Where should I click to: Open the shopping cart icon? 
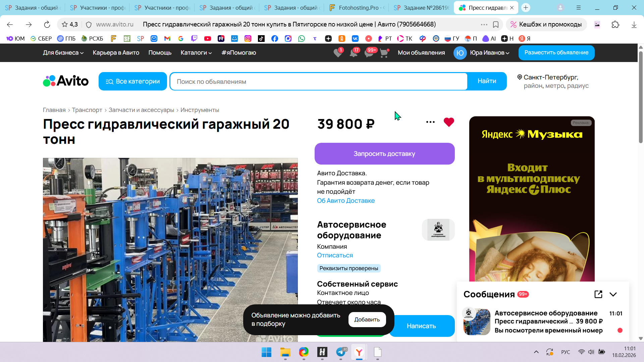click(x=384, y=53)
